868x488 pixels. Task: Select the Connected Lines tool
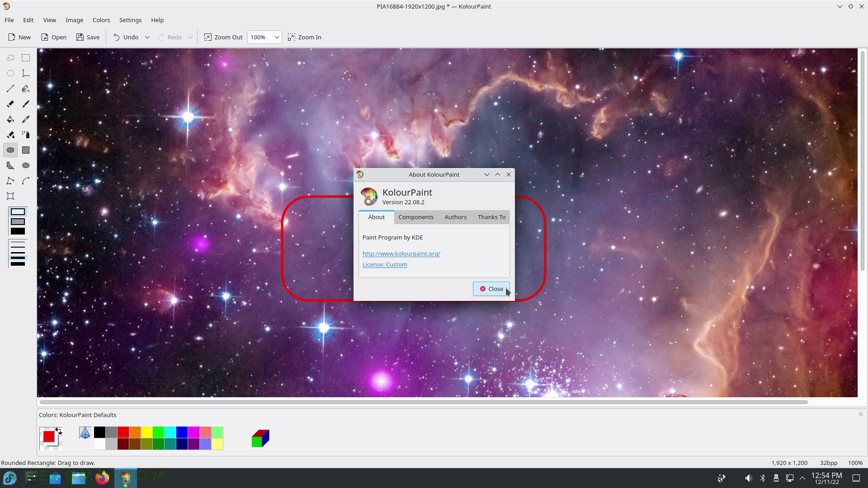click(x=10, y=181)
